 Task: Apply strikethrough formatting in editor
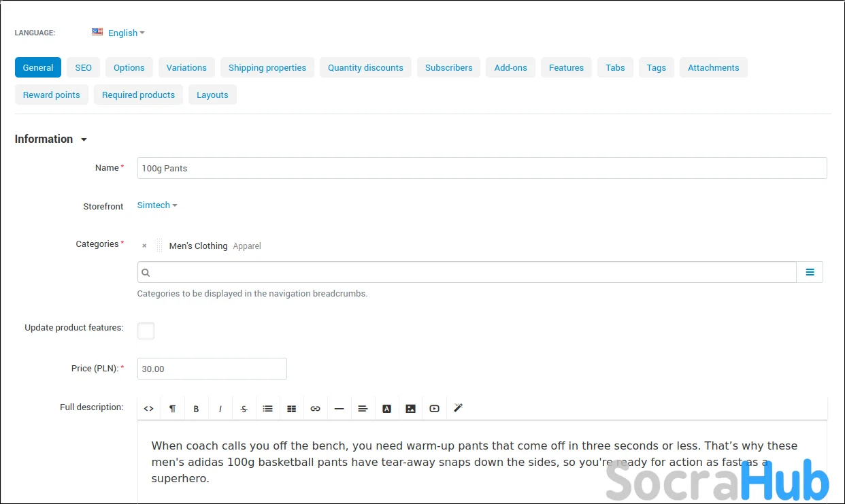[x=244, y=409]
